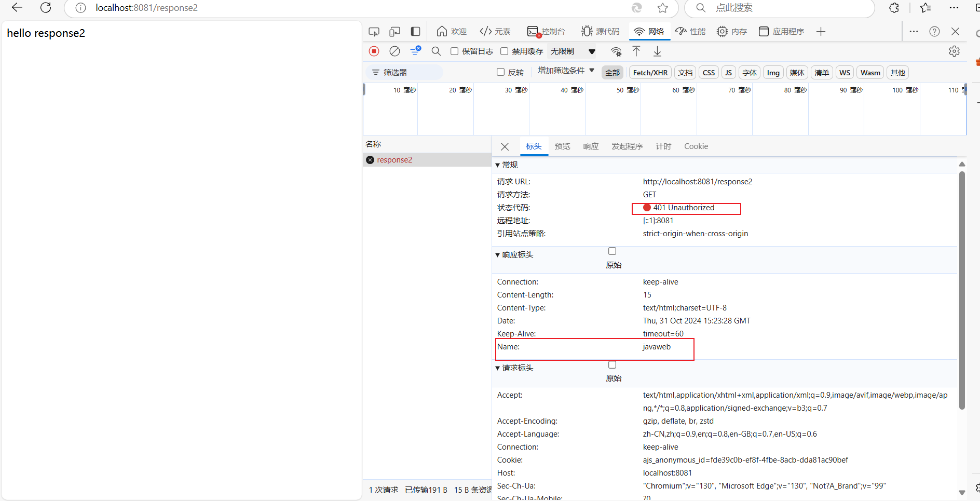This screenshot has width=980, height=501.
Task: Click address bar URL localhost:8081/response2
Action: tap(147, 8)
